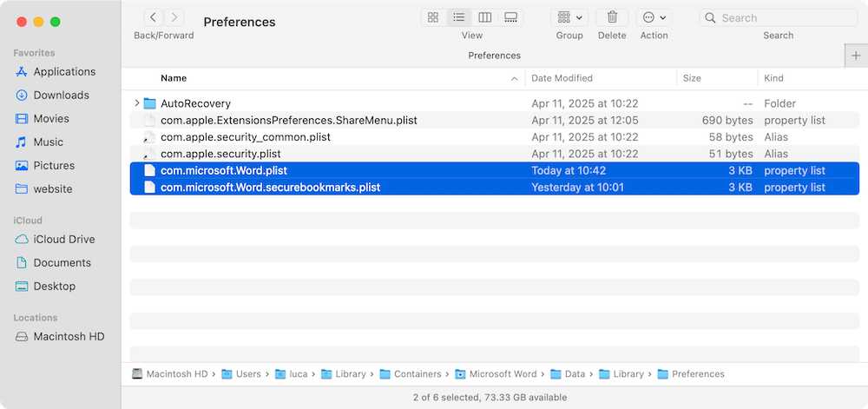The width and height of the screenshot is (868, 409).
Task: Click the status bar selection summary
Action: [490, 398]
